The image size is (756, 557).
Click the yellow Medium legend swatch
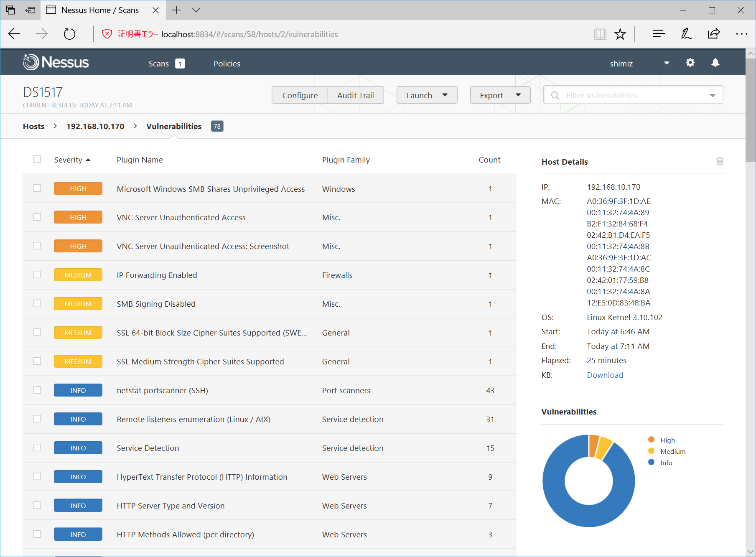[651, 451]
